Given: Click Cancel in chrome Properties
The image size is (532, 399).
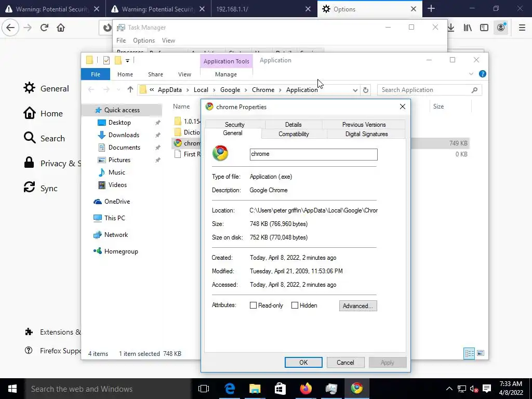Looking at the screenshot, I should pos(345,362).
